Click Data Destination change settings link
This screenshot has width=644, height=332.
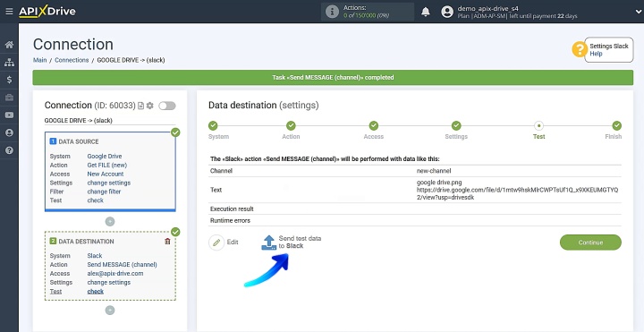pyautogui.click(x=109, y=282)
